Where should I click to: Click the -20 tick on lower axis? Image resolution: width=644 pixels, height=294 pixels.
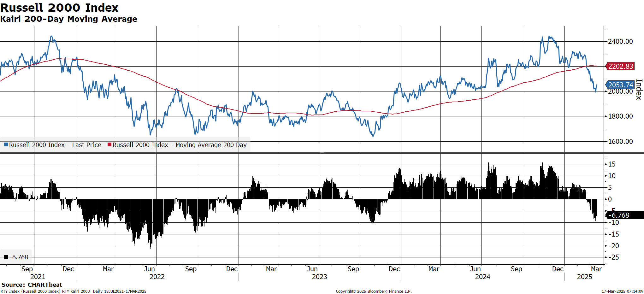coord(614,246)
